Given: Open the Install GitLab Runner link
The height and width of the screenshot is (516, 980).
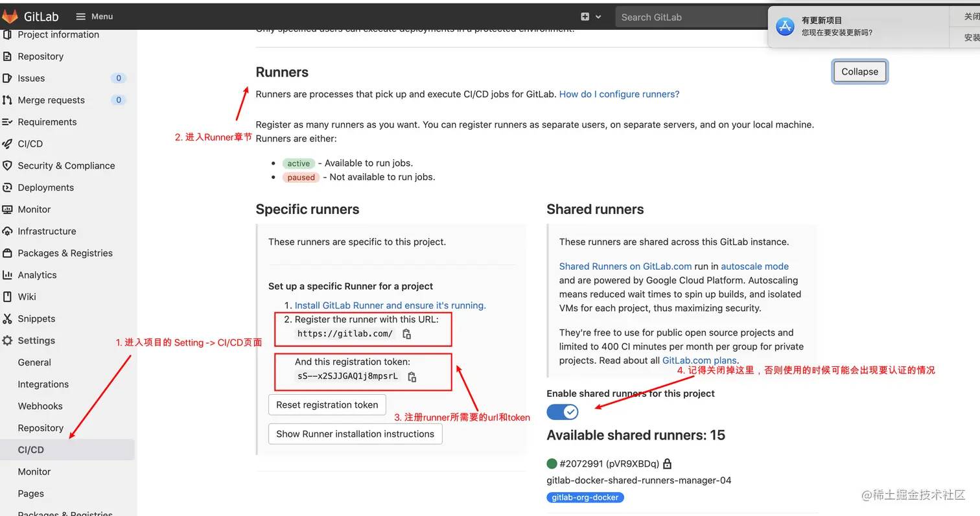Looking at the screenshot, I should coord(390,305).
